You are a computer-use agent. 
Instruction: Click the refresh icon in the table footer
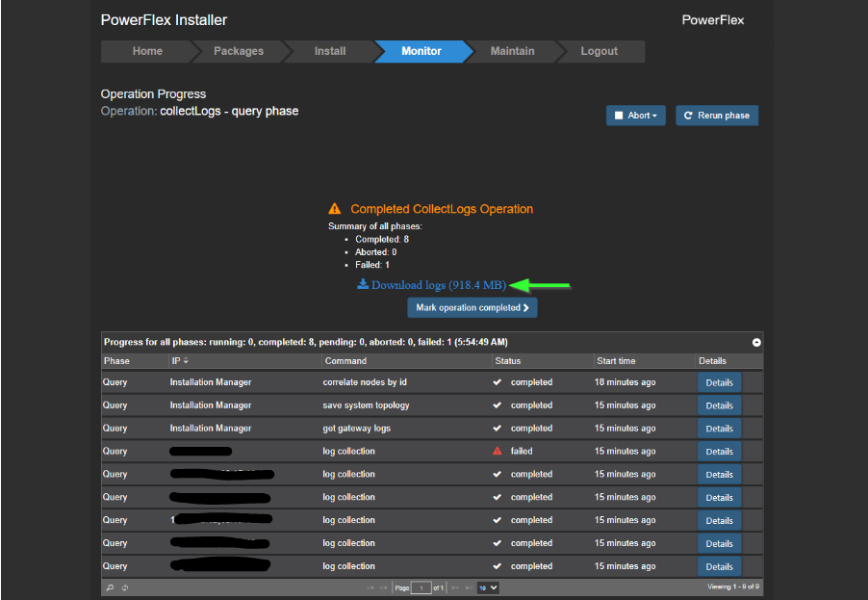click(123, 587)
